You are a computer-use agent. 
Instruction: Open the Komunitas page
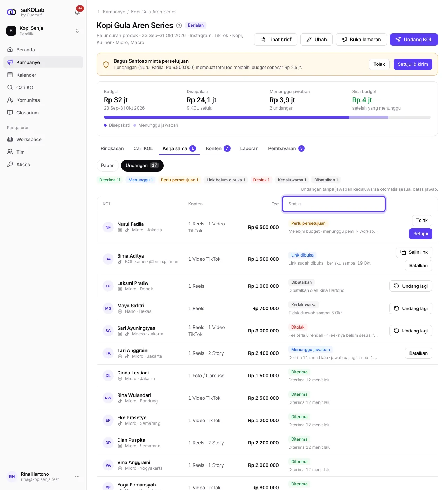coord(43,100)
